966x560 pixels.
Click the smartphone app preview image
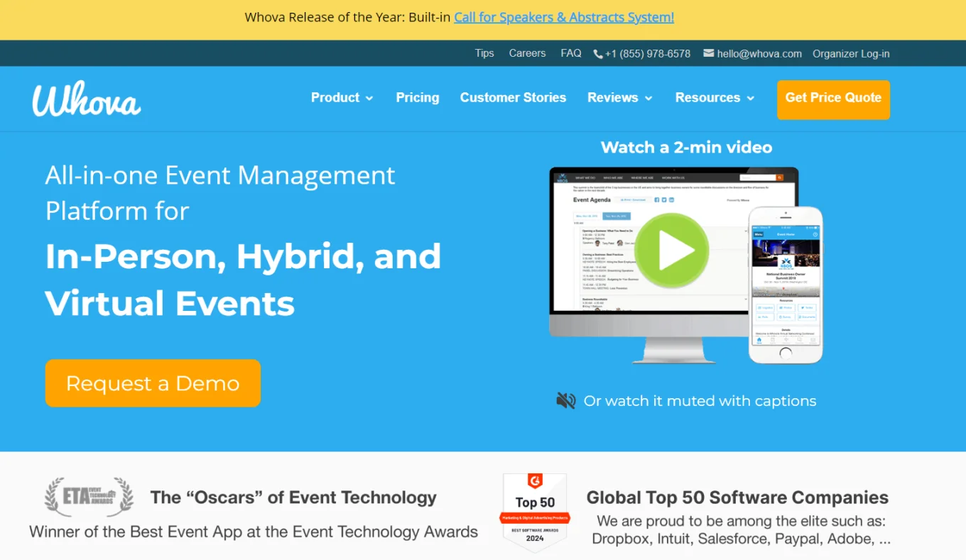point(785,284)
